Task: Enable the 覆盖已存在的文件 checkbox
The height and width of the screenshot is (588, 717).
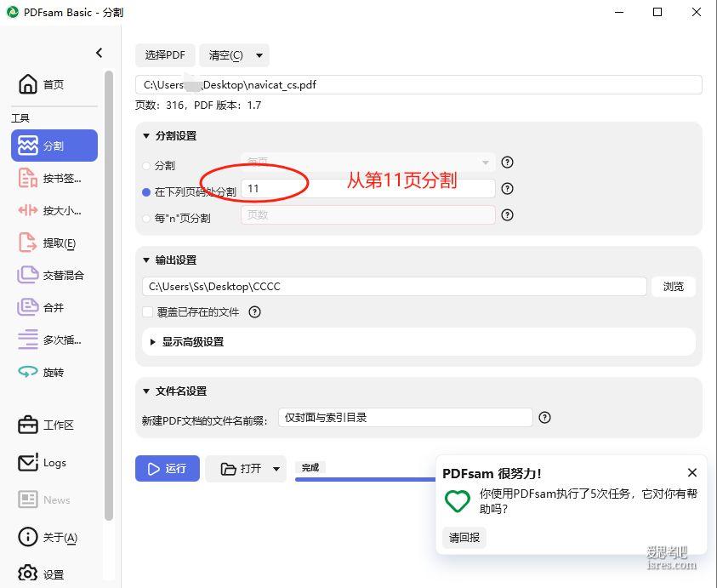Action: tap(148, 312)
